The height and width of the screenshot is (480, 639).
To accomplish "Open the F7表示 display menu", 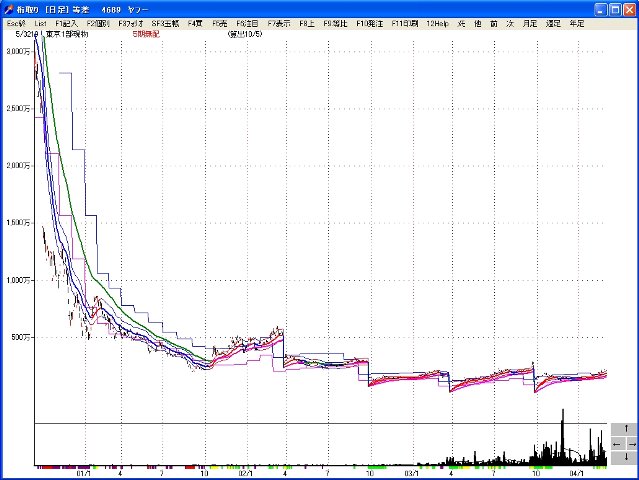I will [278, 22].
